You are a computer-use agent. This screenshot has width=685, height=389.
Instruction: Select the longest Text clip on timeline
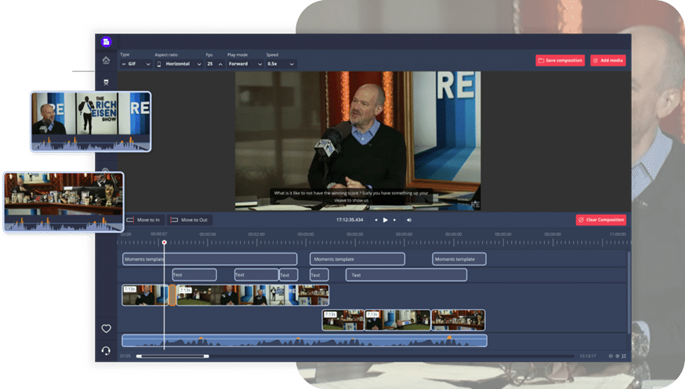406,275
